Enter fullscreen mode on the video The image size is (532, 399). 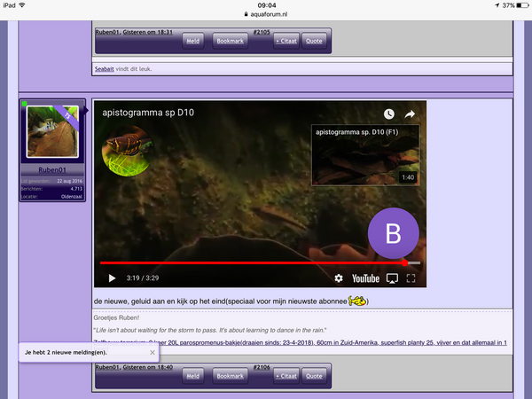[x=411, y=278]
